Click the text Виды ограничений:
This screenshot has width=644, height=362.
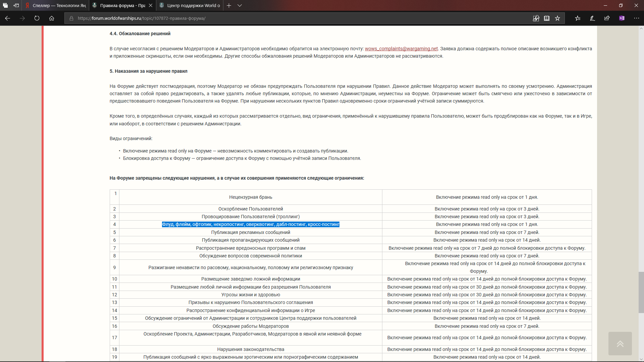click(131, 138)
